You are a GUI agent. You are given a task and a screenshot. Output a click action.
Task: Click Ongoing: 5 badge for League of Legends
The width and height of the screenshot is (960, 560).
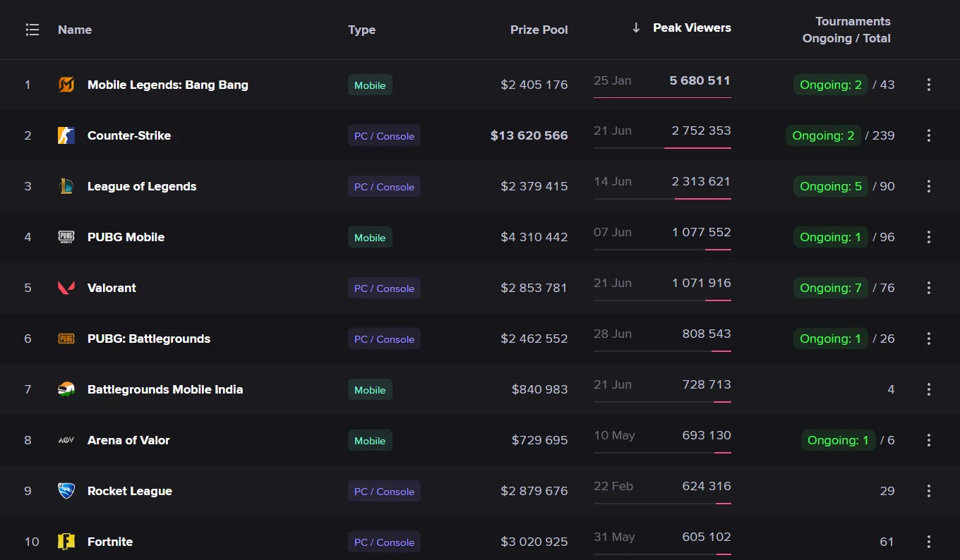tap(831, 186)
